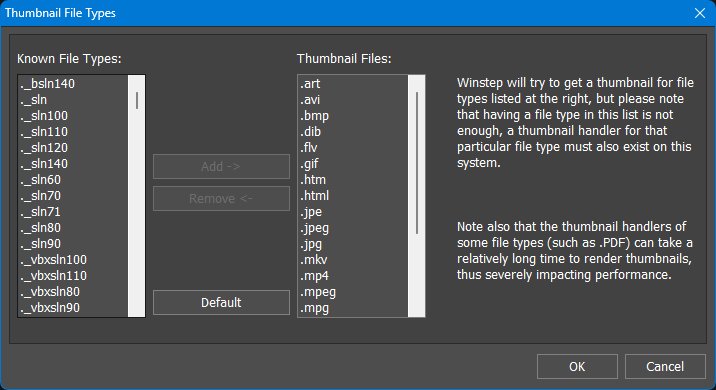Select .htm in Thumbnail Files
This screenshot has width=716, height=390.
click(353, 179)
